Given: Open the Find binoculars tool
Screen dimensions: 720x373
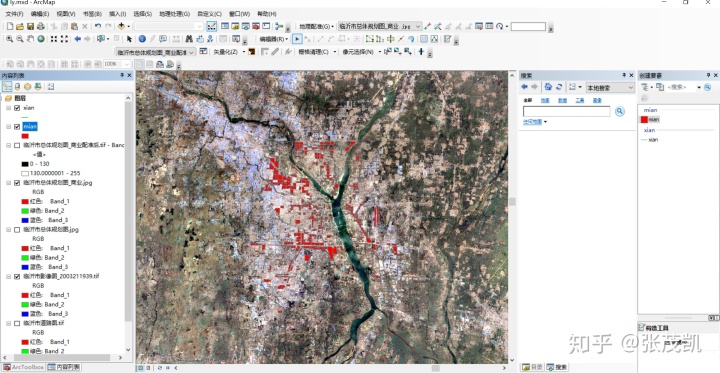Looking at the screenshot, I should pos(189,39).
